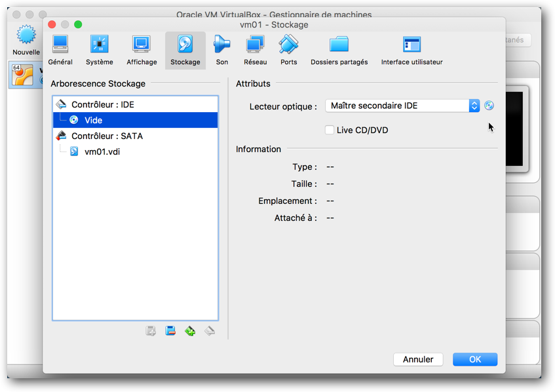Enable the Live CD/DVD checkbox

point(330,130)
